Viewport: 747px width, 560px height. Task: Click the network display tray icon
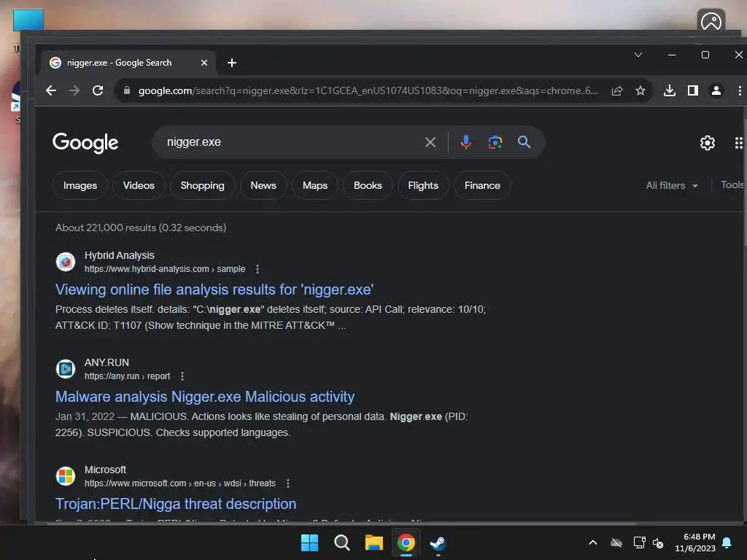click(639, 542)
